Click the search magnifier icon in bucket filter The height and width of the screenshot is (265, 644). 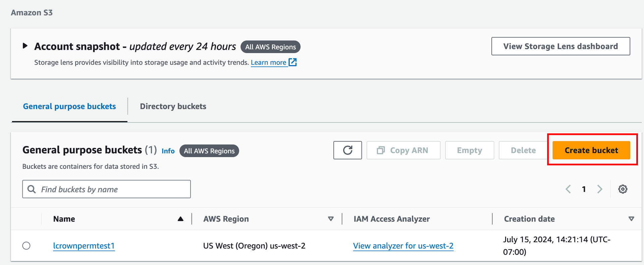[32, 189]
